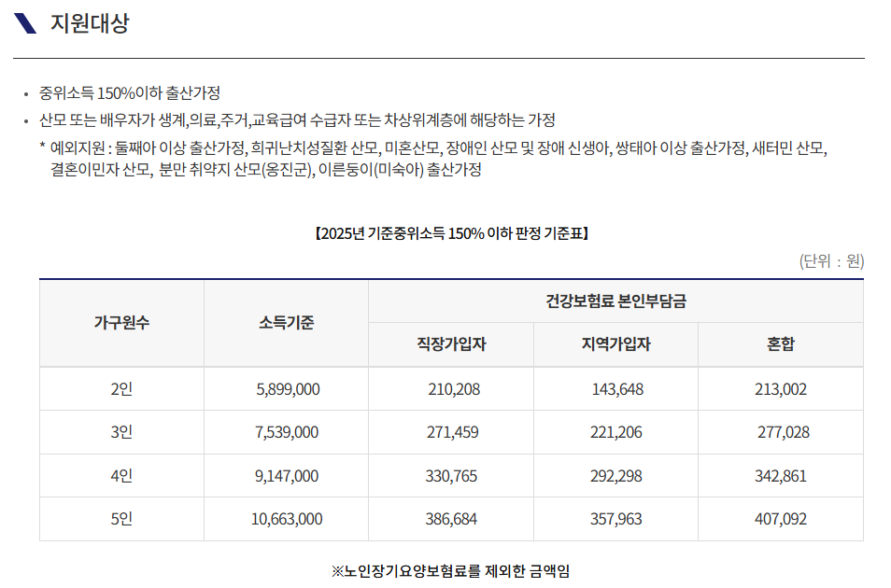Click the value 292,298

click(x=616, y=476)
